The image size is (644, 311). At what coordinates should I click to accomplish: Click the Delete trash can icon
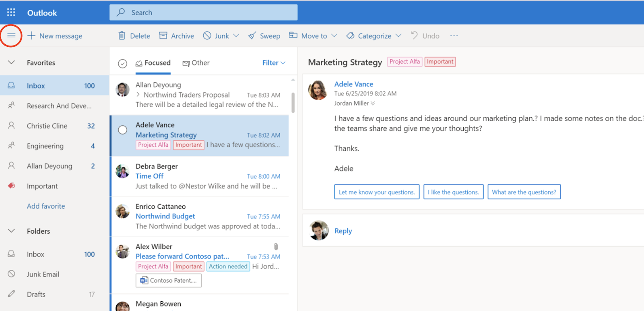pos(122,35)
